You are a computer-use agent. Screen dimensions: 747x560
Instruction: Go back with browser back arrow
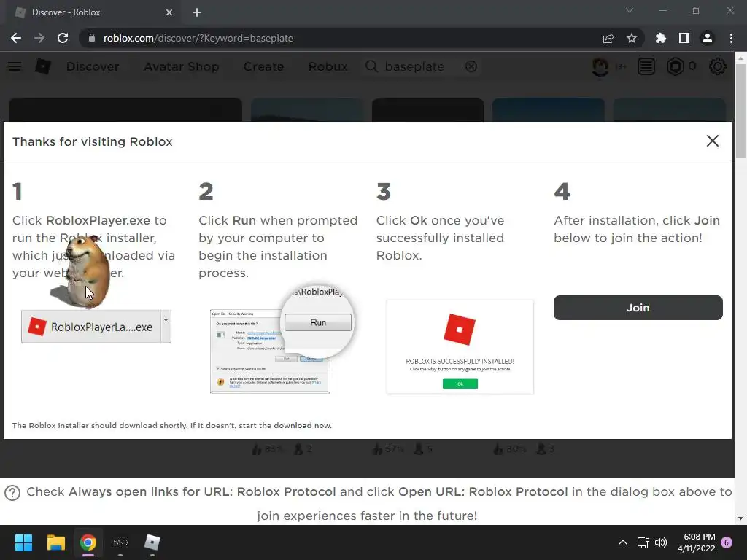(16, 38)
